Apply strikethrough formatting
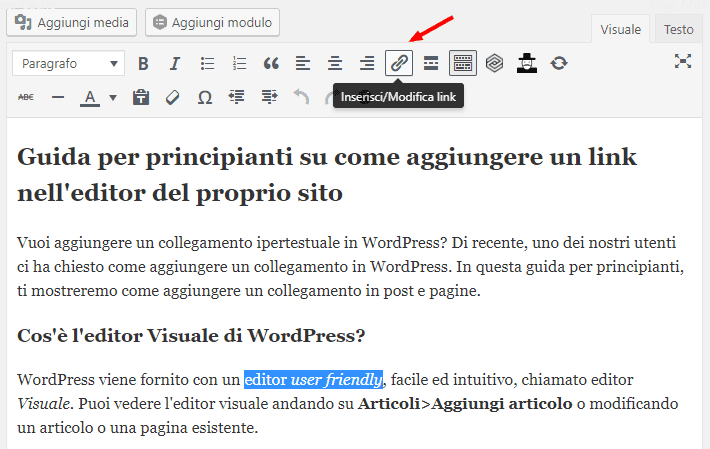Image resolution: width=710 pixels, height=449 pixels. point(26,97)
